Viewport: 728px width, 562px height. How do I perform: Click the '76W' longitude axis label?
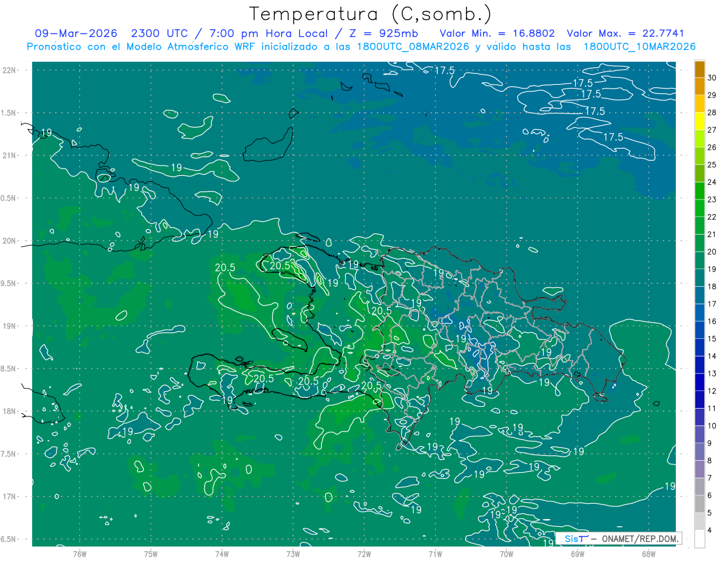(79, 554)
